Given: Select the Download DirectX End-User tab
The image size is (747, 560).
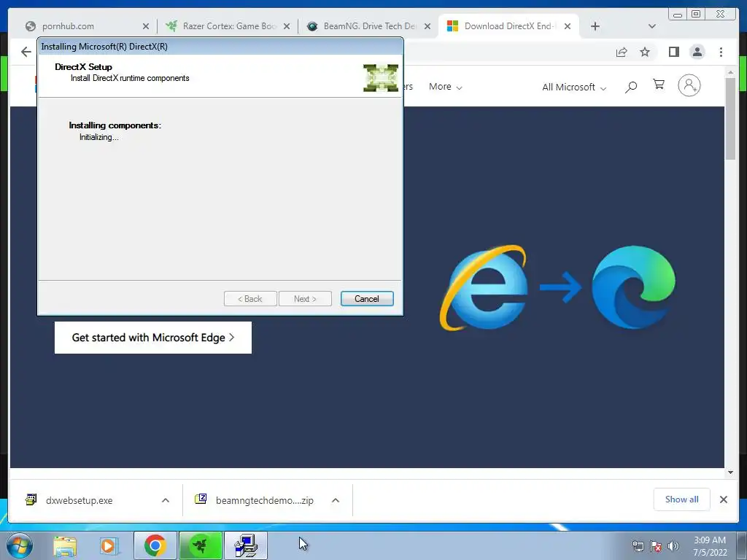Looking at the screenshot, I should (508, 26).
